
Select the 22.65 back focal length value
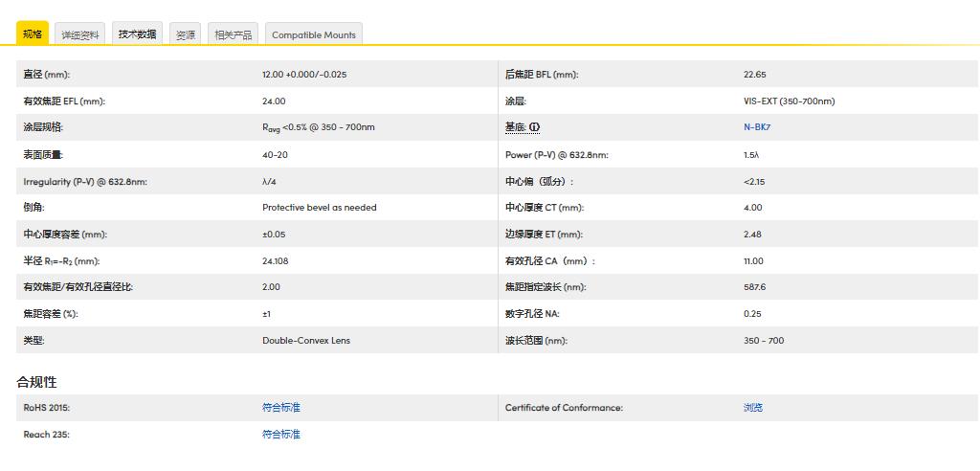[754, 75]
